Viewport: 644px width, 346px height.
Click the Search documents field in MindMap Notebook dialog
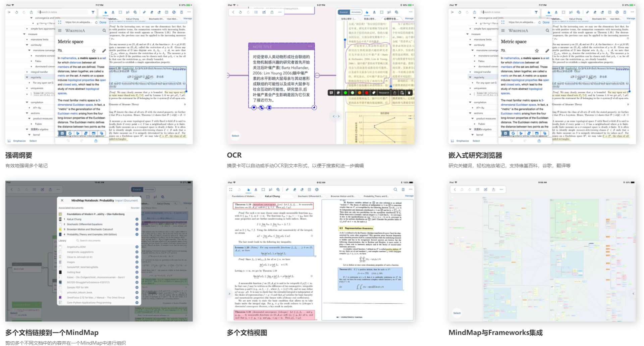105,241
